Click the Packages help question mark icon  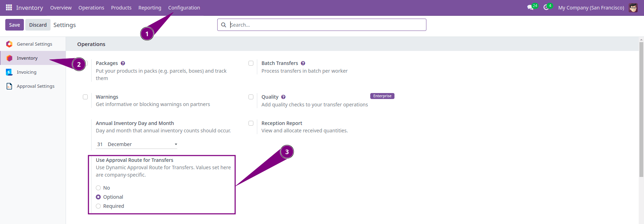coord(122,63)
